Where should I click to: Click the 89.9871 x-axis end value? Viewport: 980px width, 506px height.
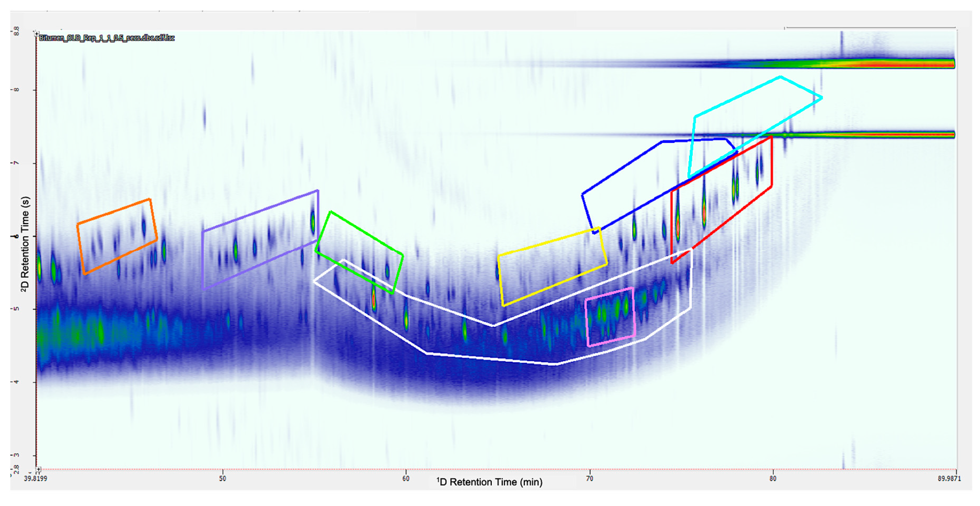[949, 478]
